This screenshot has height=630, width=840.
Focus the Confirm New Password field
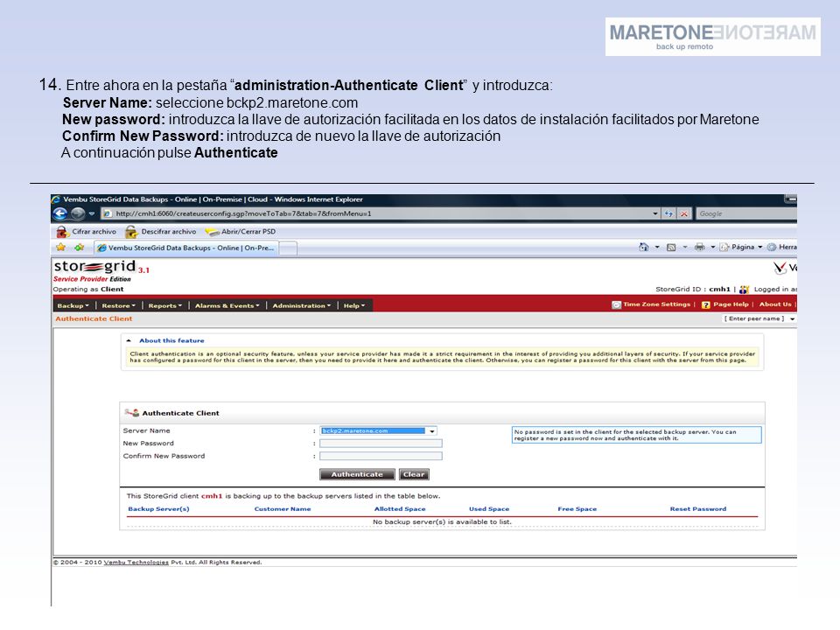click(381, 457)
